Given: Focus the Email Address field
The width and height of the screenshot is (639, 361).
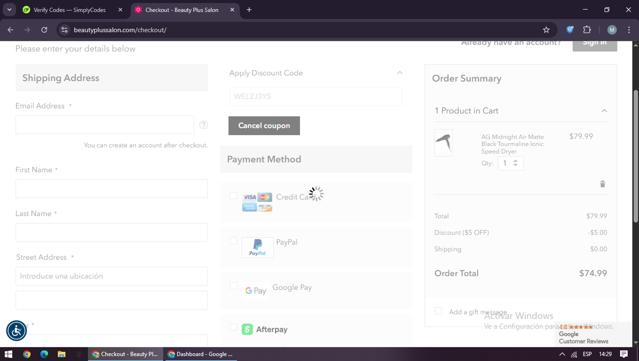Looking at the screenshot, I should click(x=104, y=125).
